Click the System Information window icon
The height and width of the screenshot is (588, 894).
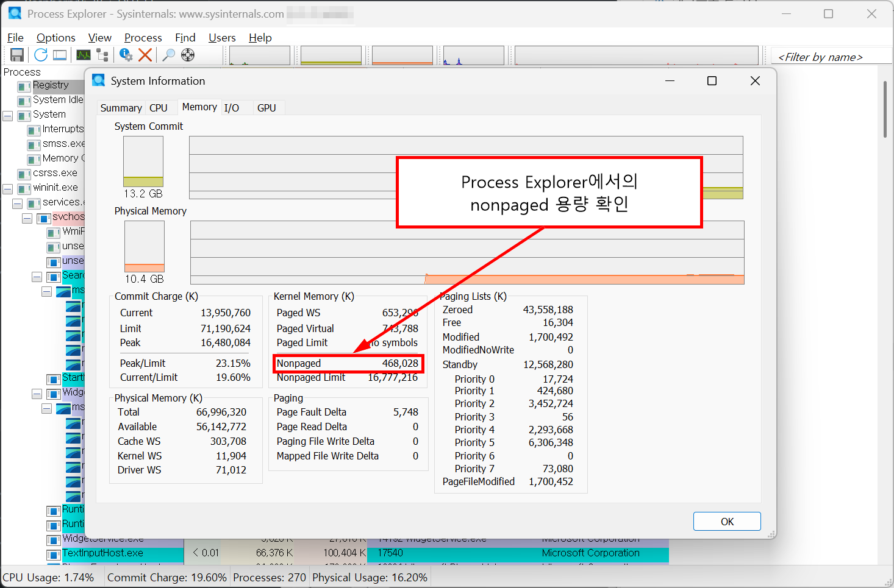tap(99, 80)
